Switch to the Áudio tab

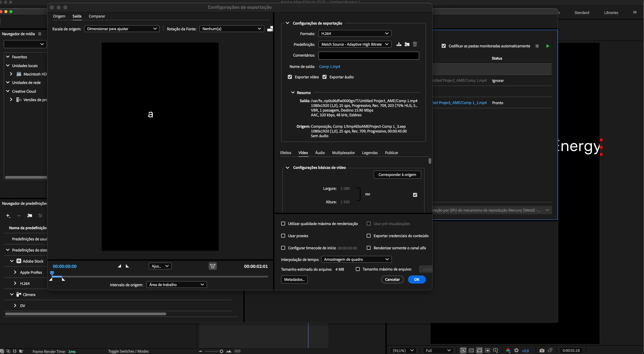click(320, 153)
